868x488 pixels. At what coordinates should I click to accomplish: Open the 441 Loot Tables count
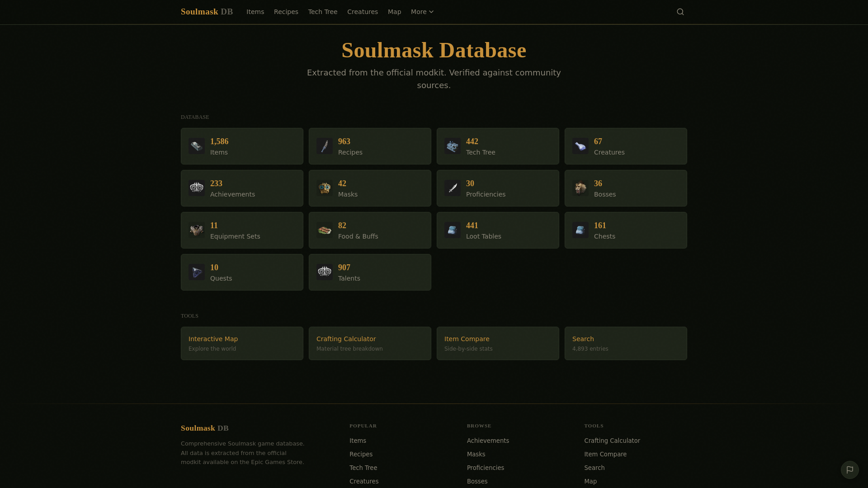472,225
